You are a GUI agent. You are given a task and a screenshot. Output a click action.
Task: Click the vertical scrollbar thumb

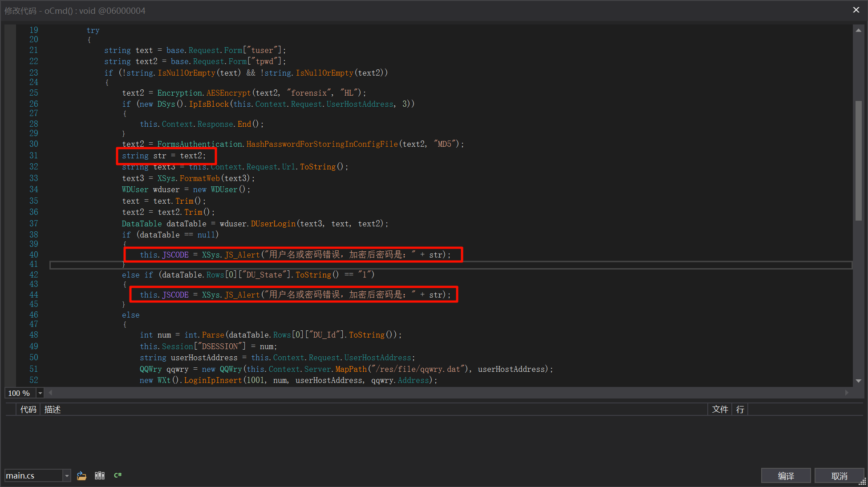pyautogui.click(x=858, y=160)
